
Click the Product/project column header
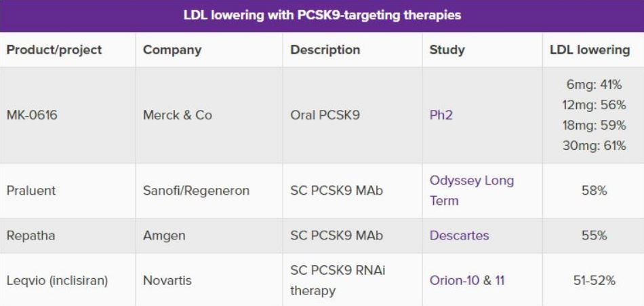point(54,50)
